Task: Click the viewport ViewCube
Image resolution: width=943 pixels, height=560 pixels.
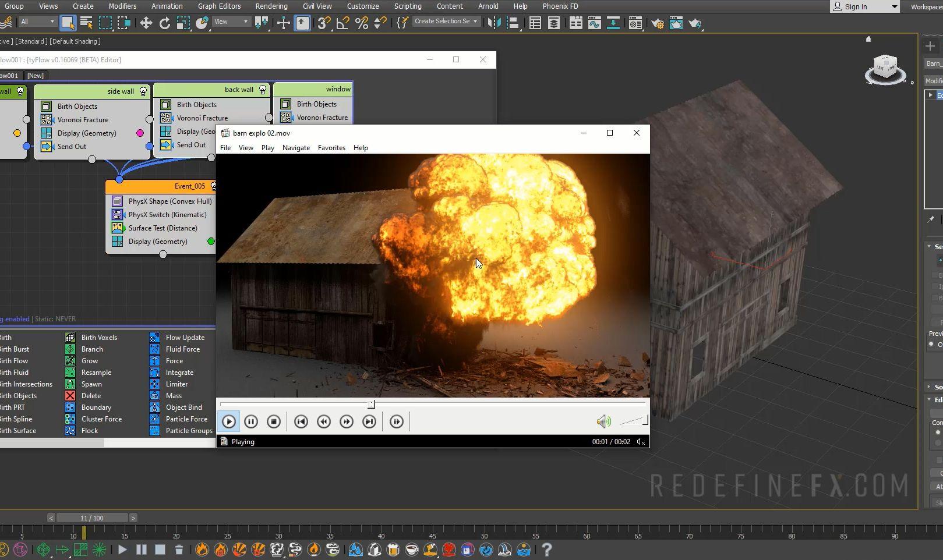Action: click(885, 70)
